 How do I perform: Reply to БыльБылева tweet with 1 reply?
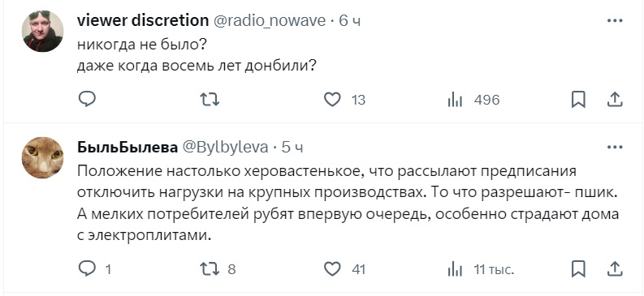coord(95,269)
